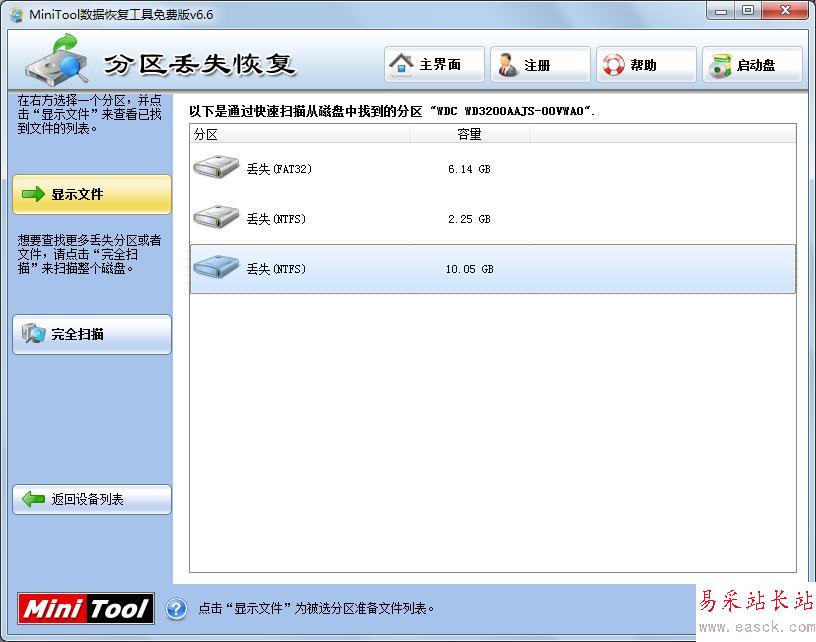
Task: Sort by 分区 column header
Action: [x=300, y=134]
